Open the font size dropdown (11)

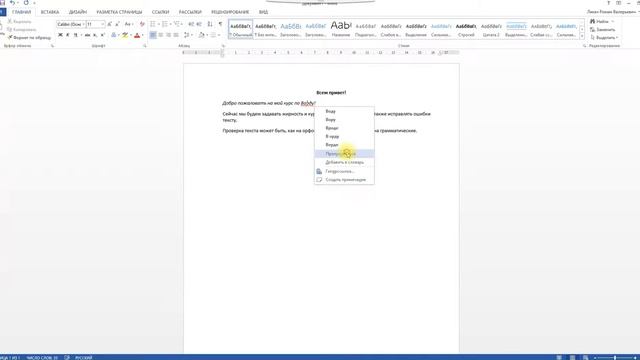(103, 24)
